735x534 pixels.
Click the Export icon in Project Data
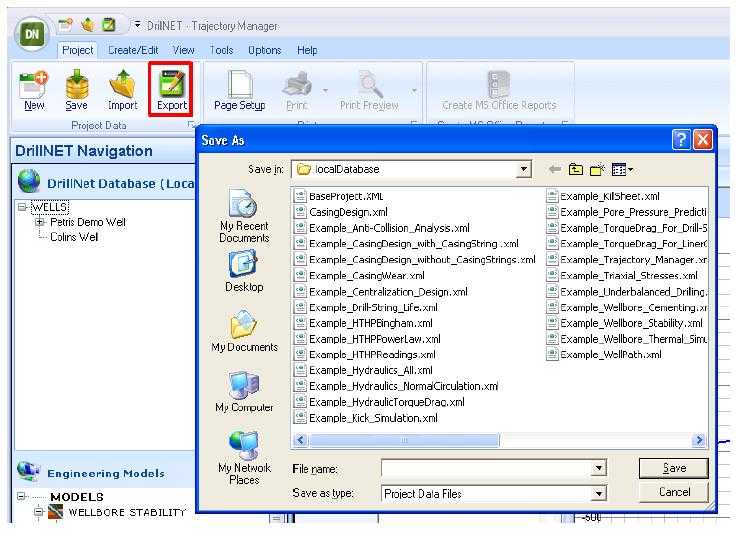coord(172,83)
